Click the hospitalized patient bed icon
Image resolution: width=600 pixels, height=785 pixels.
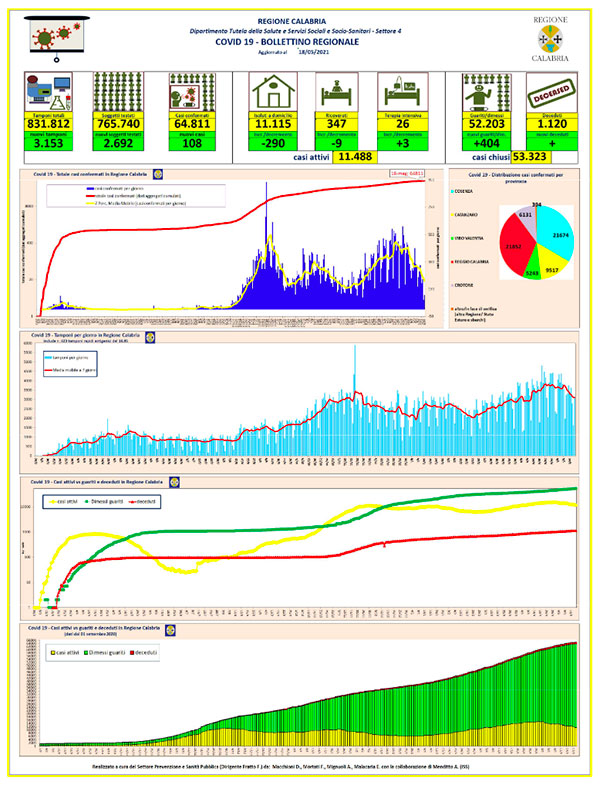pyautogui.click(x=337, y=93)
